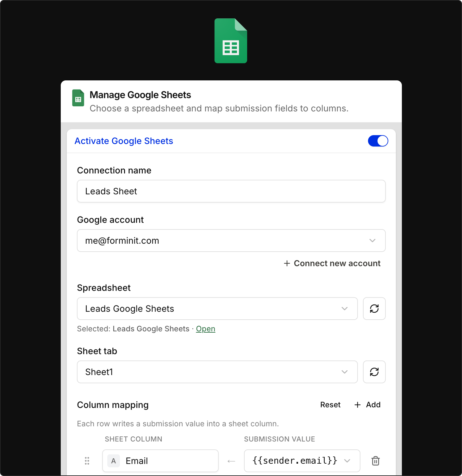Open the Google account dropdown

[x=231, y=241]
